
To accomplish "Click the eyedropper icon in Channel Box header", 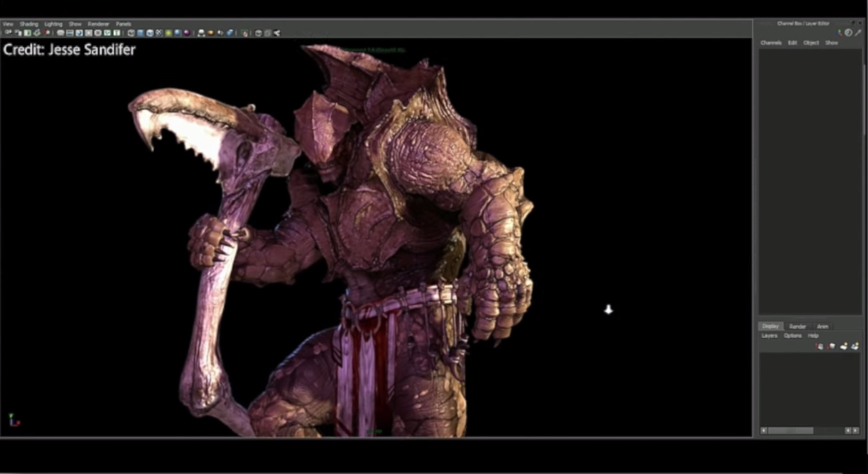I will (x=858, y=32).
